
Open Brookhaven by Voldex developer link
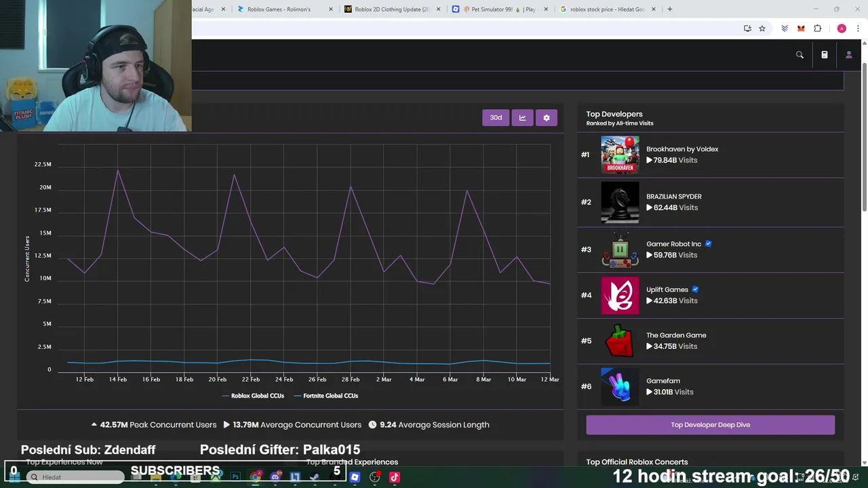(x=682, y=149)
